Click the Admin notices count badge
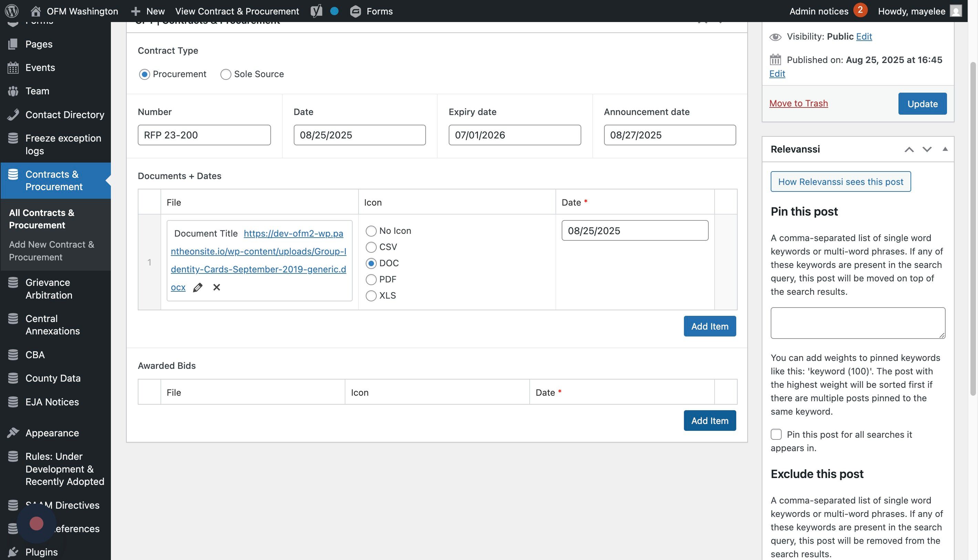Viewport: 978px width, 560px height. pos(860,10)
